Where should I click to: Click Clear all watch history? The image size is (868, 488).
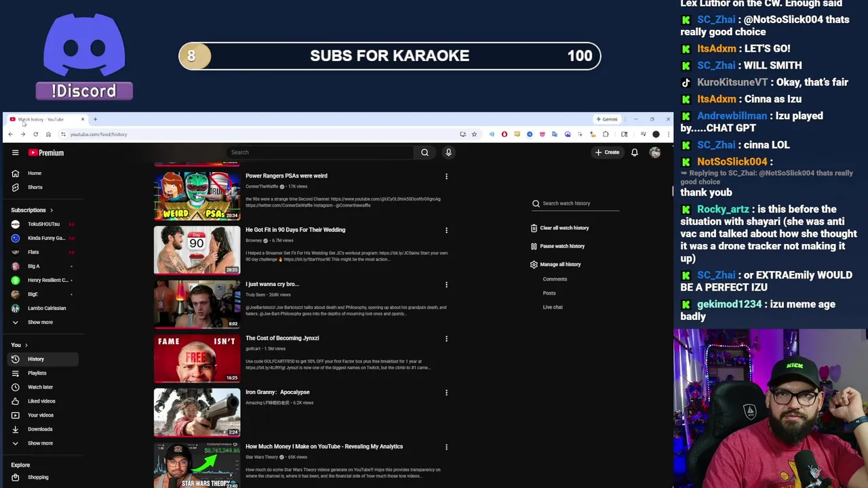pos(560,228)
